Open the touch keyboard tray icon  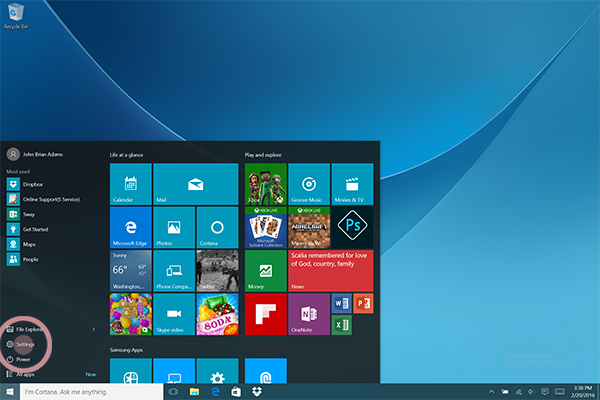(x=560, y=392)
